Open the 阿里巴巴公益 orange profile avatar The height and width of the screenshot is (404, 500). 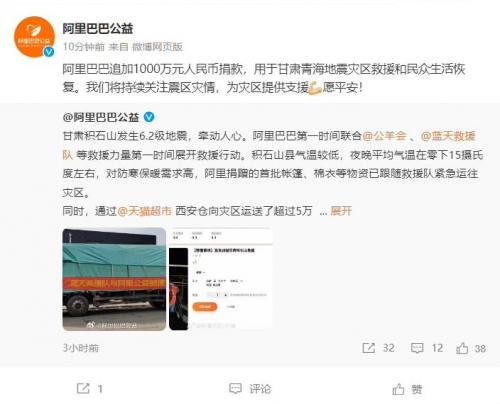pos(34,37)
